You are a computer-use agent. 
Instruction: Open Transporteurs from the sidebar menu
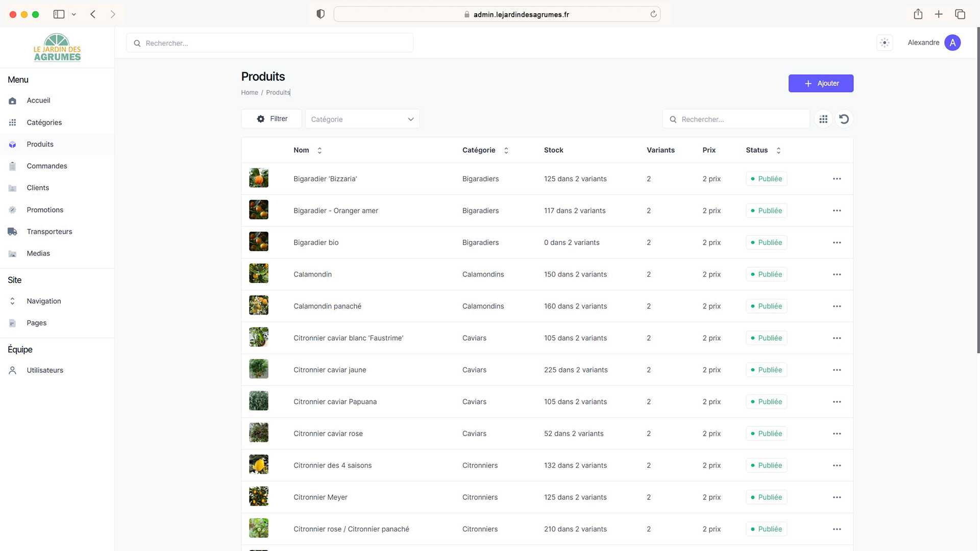[x=50, y=231]
